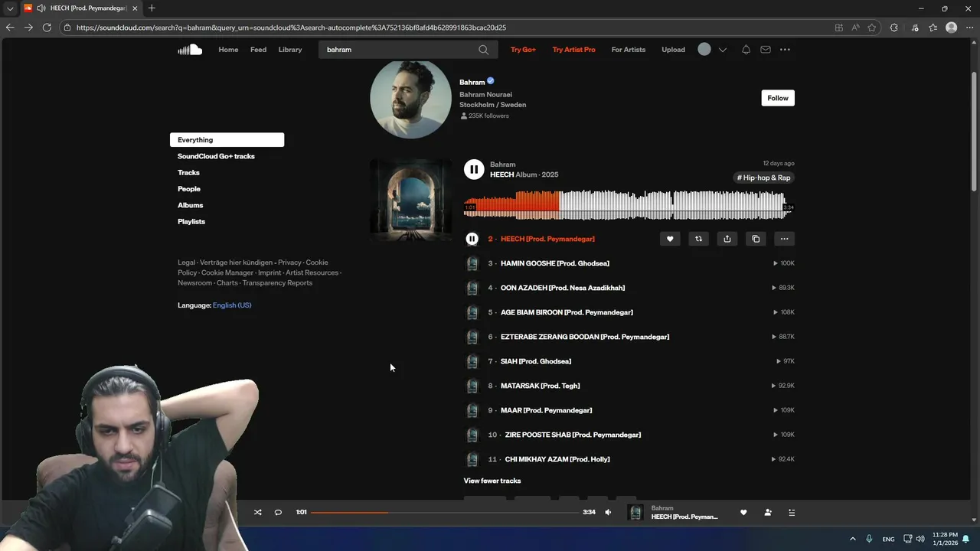Open the messages envelope icon
The image size is (980, 551).
point(766,50)
